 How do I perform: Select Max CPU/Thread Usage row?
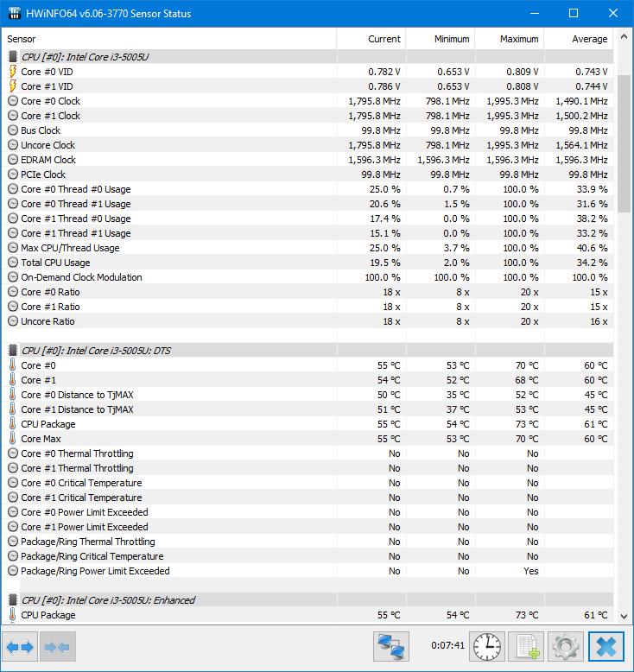click(307, 248)
